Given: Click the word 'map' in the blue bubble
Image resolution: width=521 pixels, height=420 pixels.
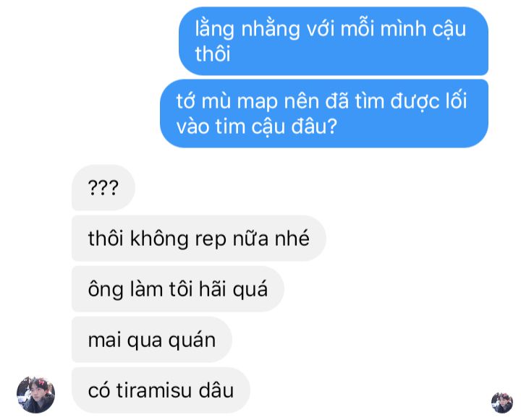Looking at the screenshot, I should point(257,102).
